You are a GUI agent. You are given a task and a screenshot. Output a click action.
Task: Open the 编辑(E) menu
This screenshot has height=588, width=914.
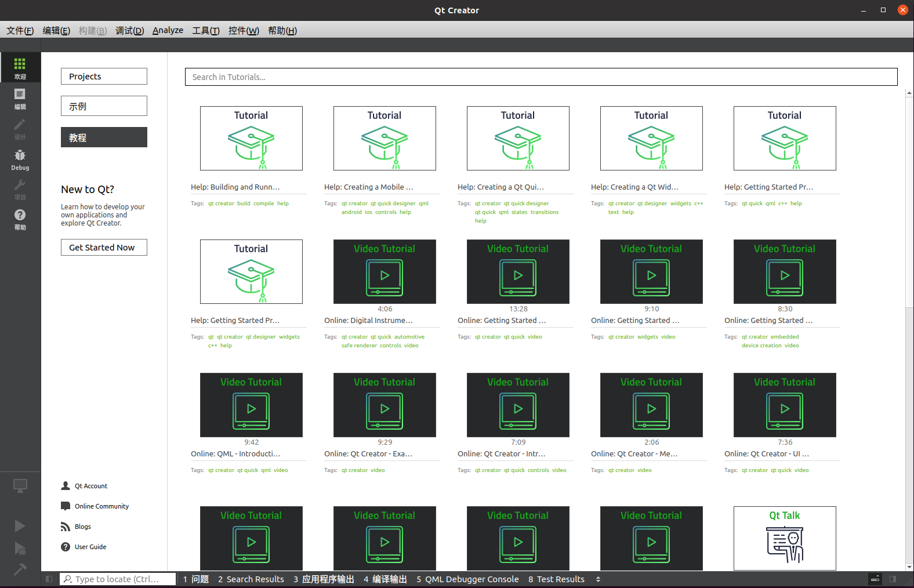56,30
